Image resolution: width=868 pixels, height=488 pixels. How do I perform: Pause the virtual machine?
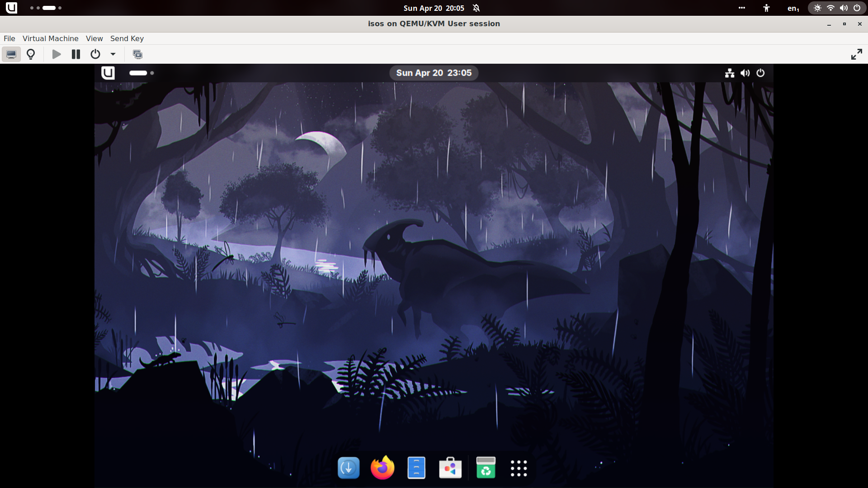tap(76, 54)
